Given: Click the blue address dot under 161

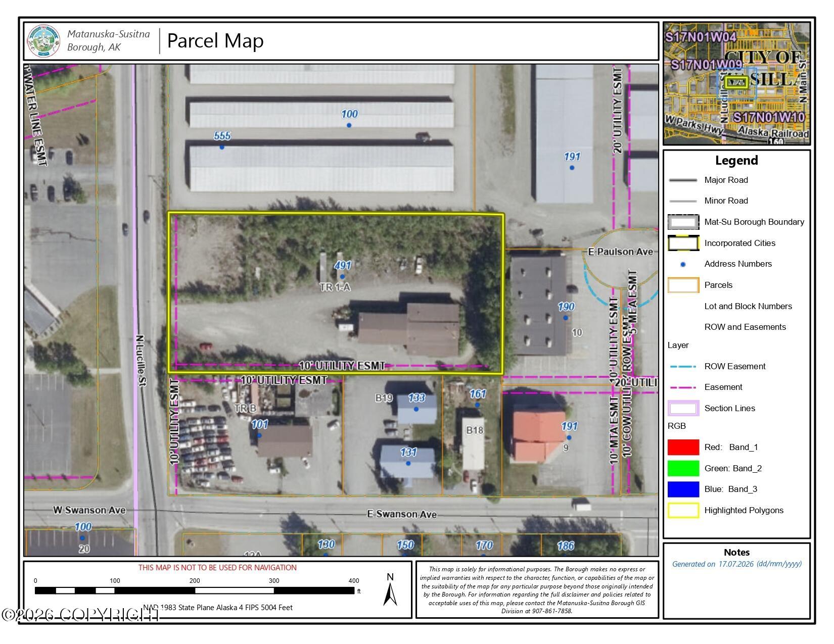Looking at the screenshot, I should tap(477, 405).
